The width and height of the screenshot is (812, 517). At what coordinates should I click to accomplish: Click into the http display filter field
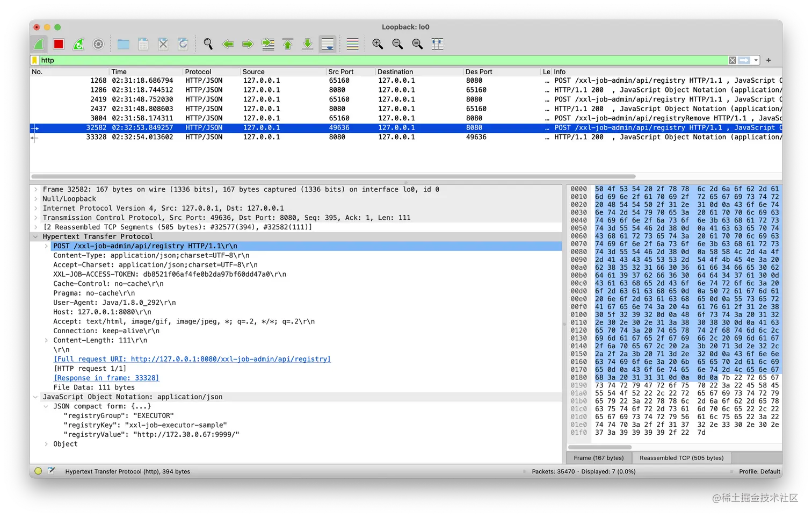(x=383, y=60)
